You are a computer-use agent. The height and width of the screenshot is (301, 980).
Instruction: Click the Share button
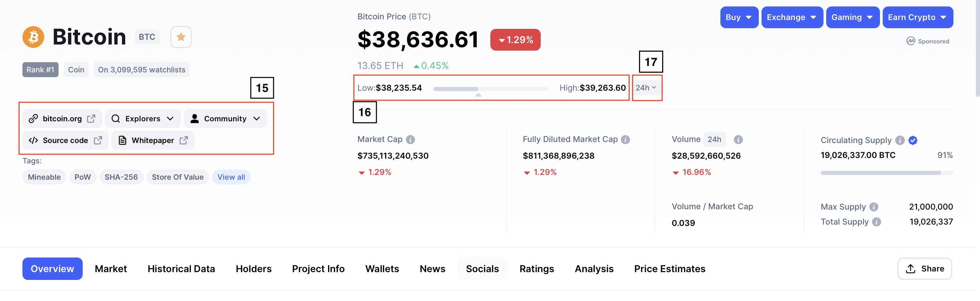tap(925, 269)
